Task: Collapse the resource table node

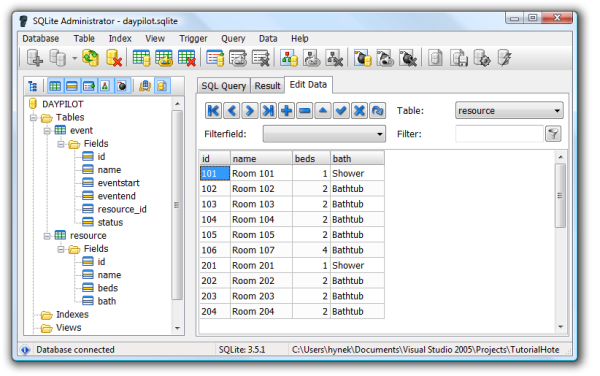Action: (47, 236)
